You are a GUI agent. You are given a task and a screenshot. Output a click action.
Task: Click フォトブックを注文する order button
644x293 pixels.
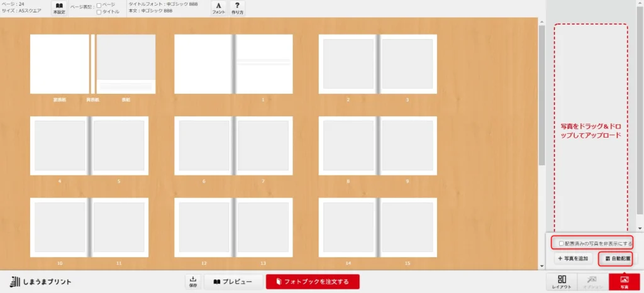pos(312,281)
